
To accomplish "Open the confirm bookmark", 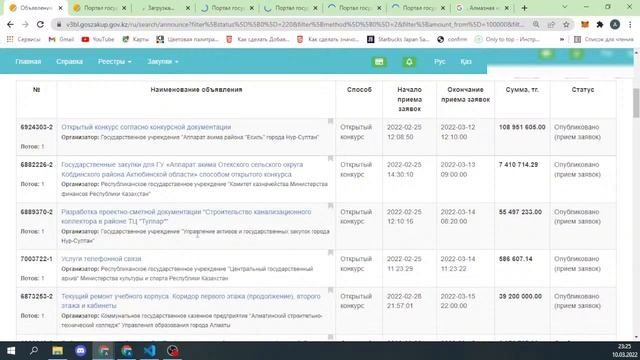I will [x=452, y=39].
